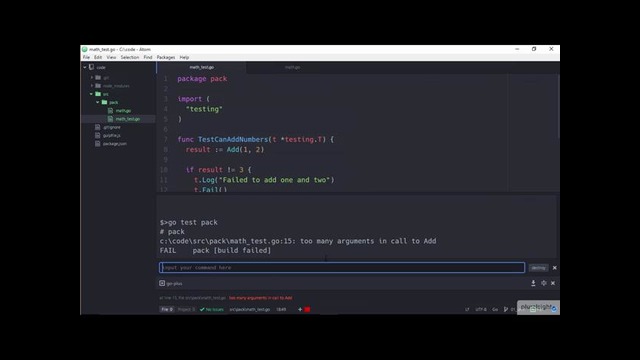Click the UTF-8 encoding selector
This screenshot has height=360, width=640.
point(481,309)
